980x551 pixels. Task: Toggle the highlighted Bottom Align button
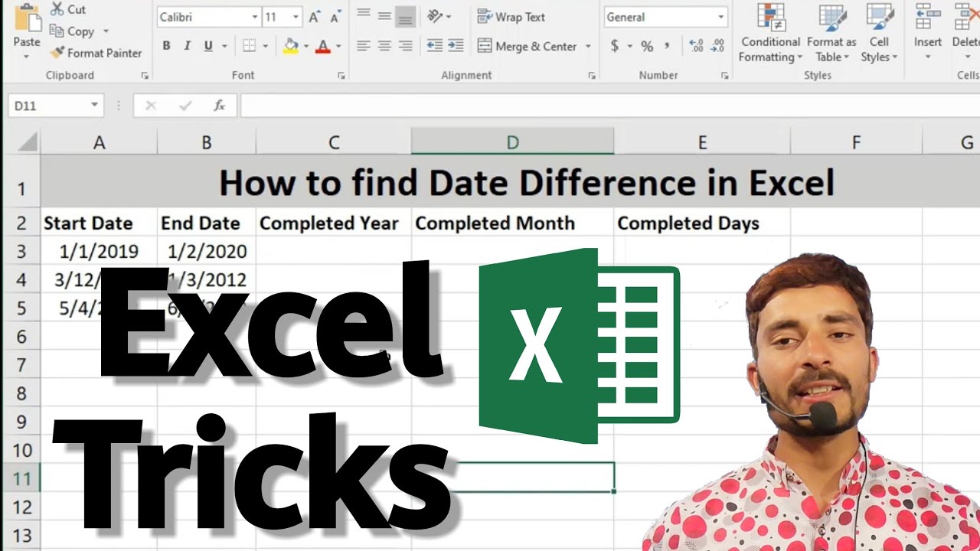tap(406, 15)
